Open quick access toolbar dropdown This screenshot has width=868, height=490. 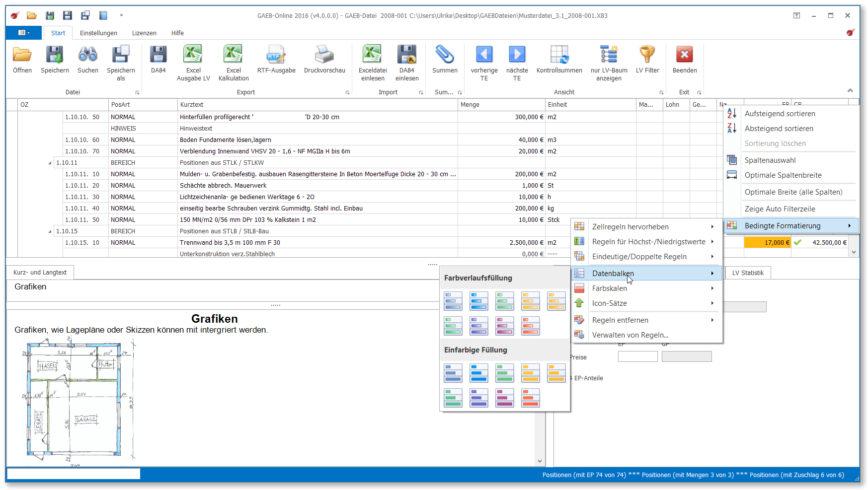(x=121, y=15)
